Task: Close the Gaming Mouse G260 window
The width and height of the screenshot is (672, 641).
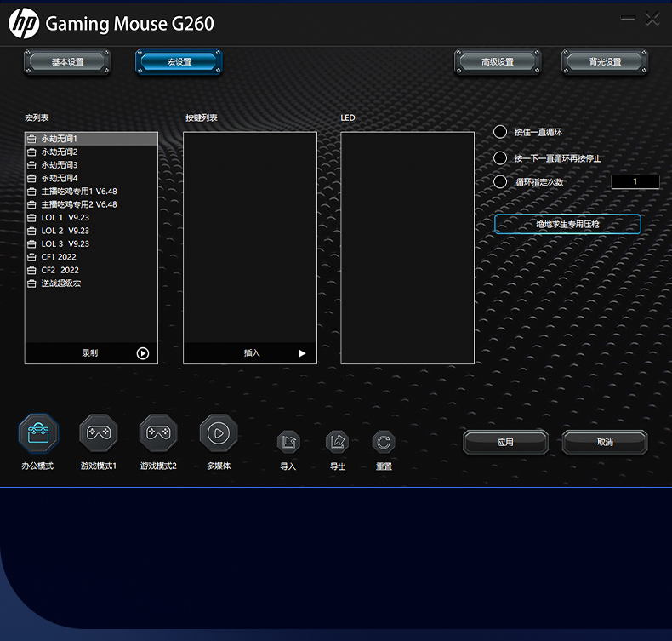Action: (652, 19)
